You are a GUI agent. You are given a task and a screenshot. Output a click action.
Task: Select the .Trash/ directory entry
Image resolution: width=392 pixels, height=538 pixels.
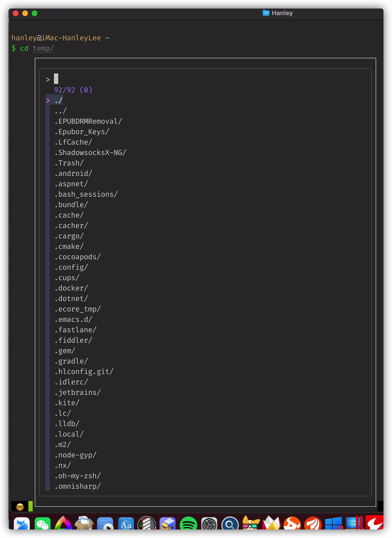69,163
